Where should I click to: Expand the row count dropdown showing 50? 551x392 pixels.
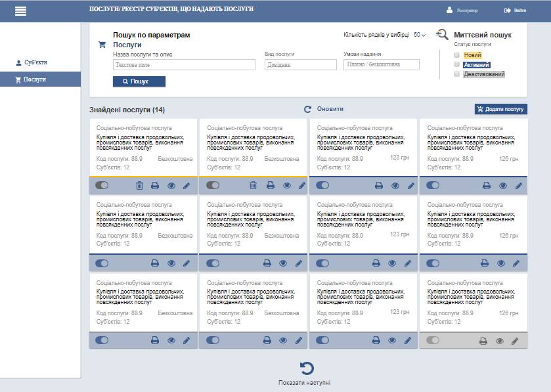click(x=420, y=35)
